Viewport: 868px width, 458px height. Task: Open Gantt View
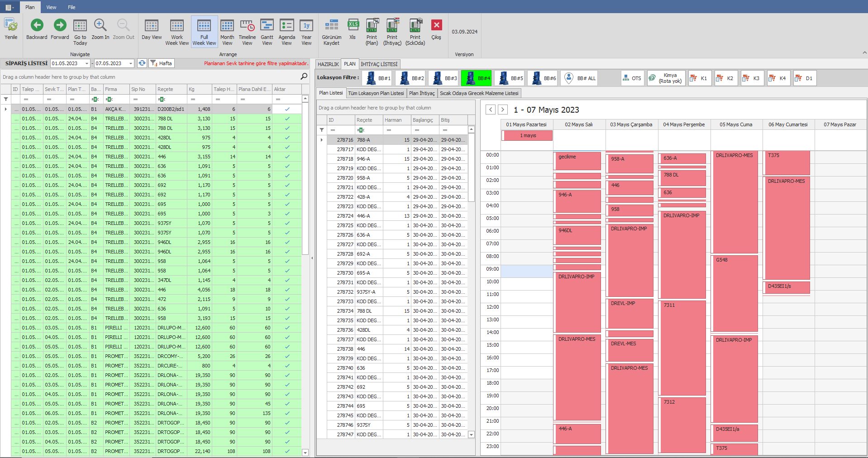267,32
